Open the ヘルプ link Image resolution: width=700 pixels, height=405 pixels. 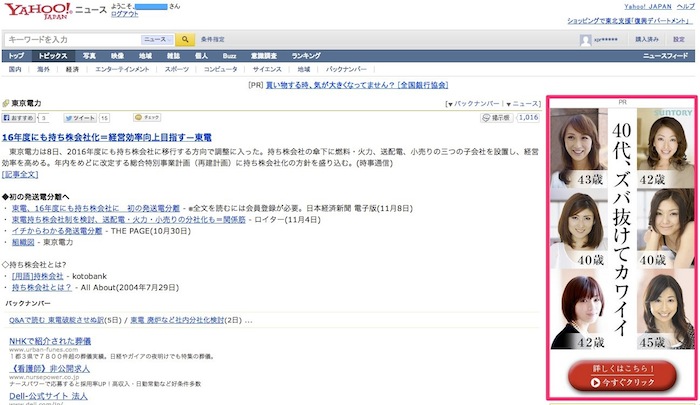tap(686, 7)
